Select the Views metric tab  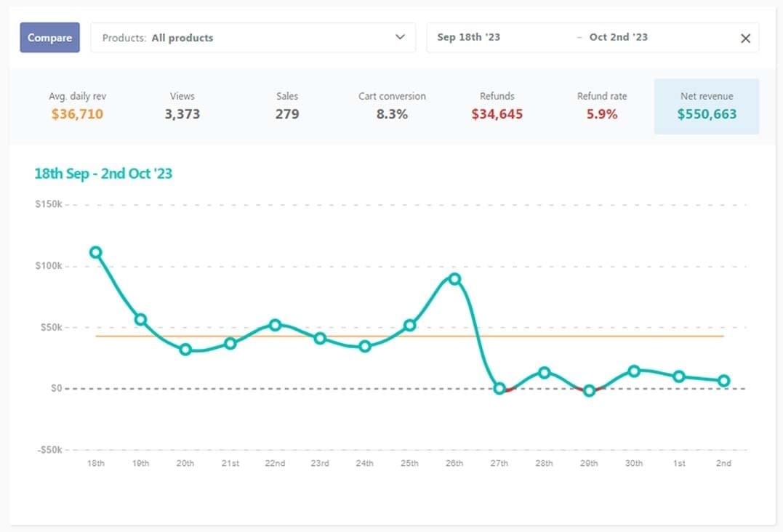[182, 106]
